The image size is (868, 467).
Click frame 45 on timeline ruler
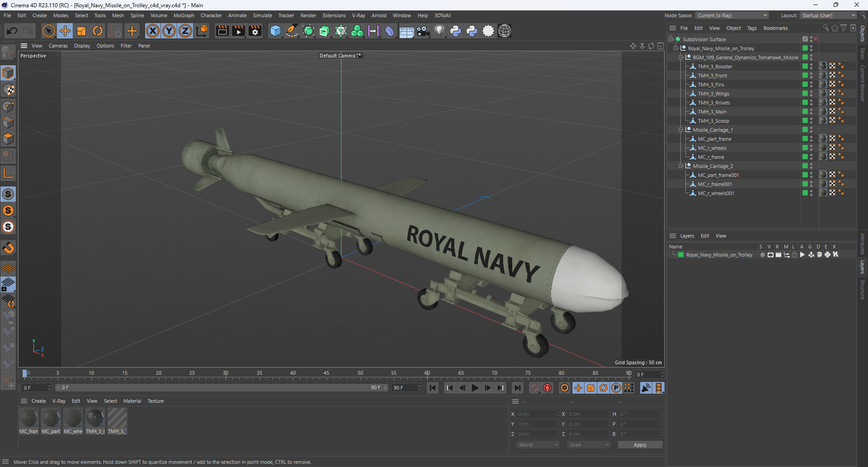tap(326, 373)
